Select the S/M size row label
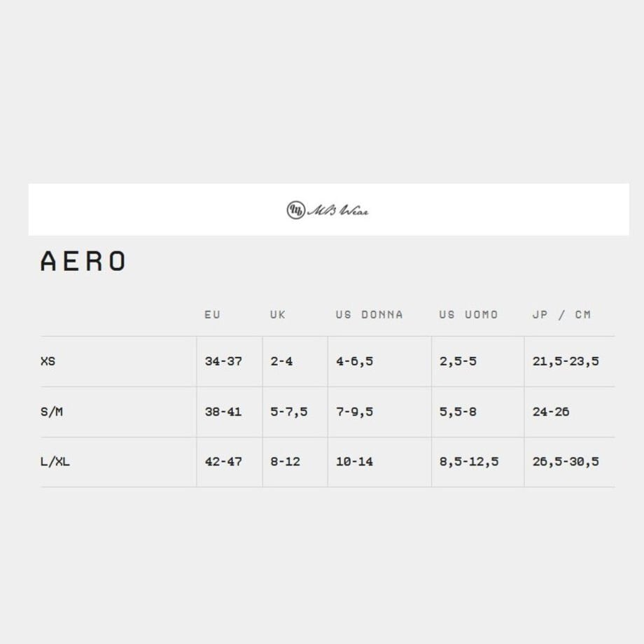 click(x=52, y=412)
